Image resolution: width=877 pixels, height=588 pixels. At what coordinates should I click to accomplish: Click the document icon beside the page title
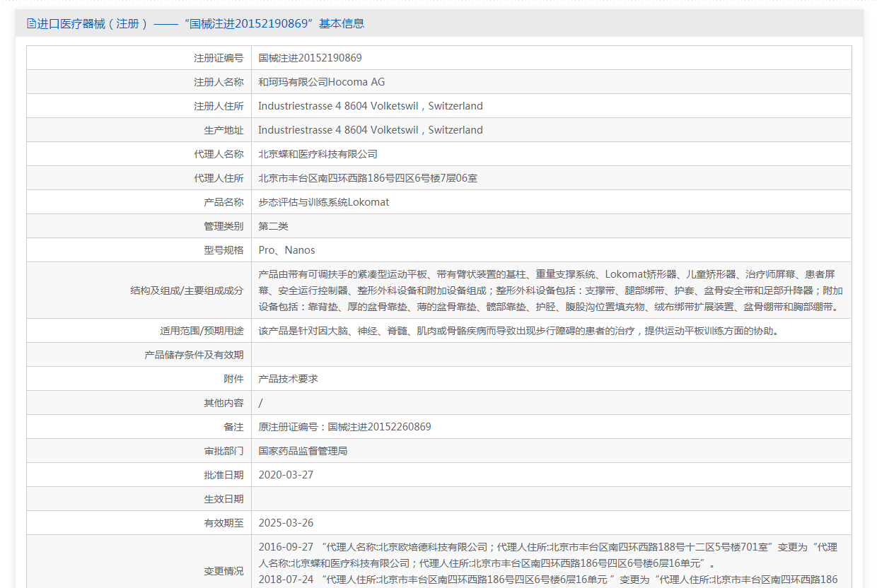31,23
